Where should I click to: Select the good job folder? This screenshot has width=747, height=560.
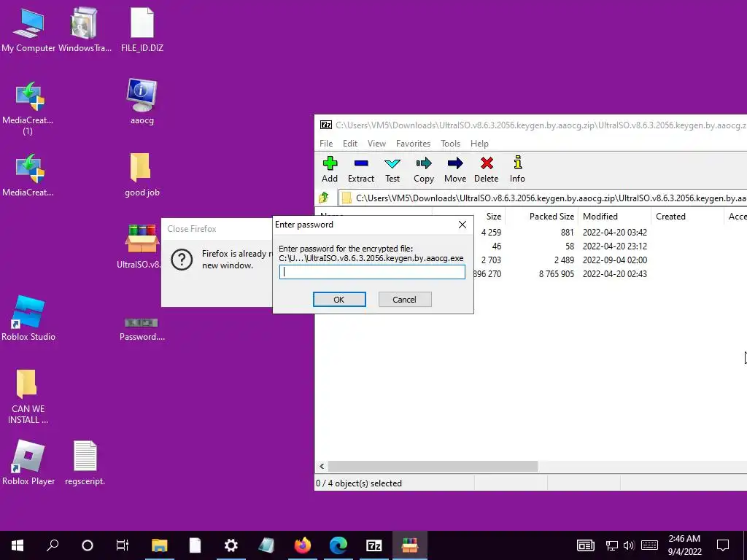[x=142, y=174]
